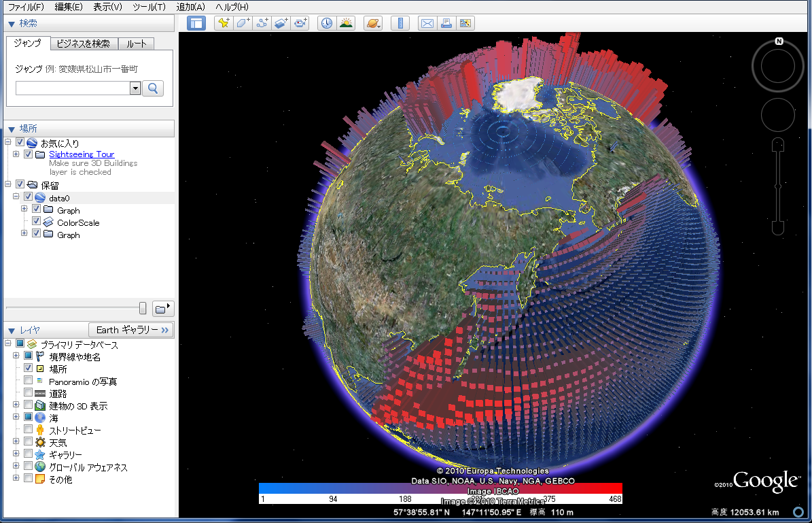Image resolution: width=812 pixels, height=523 pixels.
Task: Add a placemark with pushpin icon
Action: pyautogui.click(x=224, y=23)
